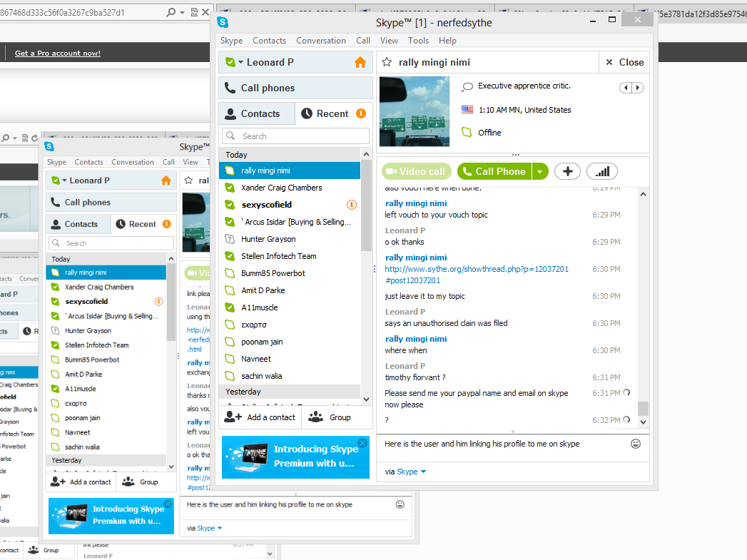The width and height of the screenshot is (747, 560).
Task: Select Navneet in front window list
Action: click(x=290, y=359)
